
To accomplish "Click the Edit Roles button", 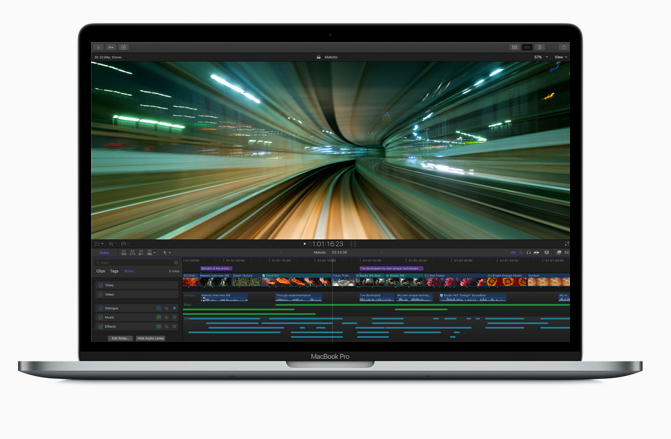I will coord(118,338).
